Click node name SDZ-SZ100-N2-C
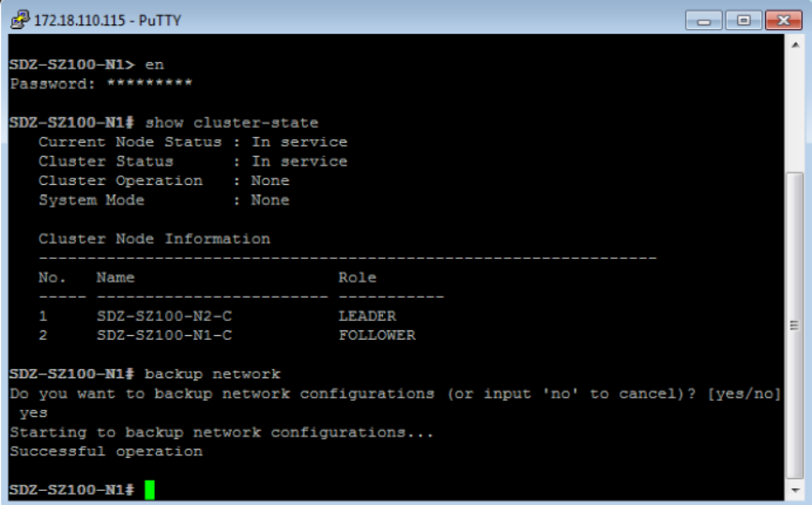812x505 pixels. pyautogui.click(x=164, y=316)
